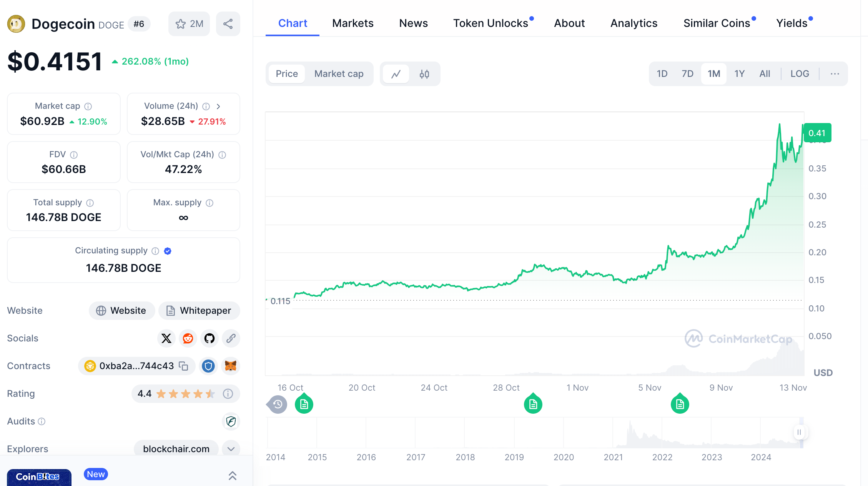The width and height of the screenshot is (868, 486).
Task: Show Vol/Mkt Cap (24h) info icon
Action: [x=222, y=155]
